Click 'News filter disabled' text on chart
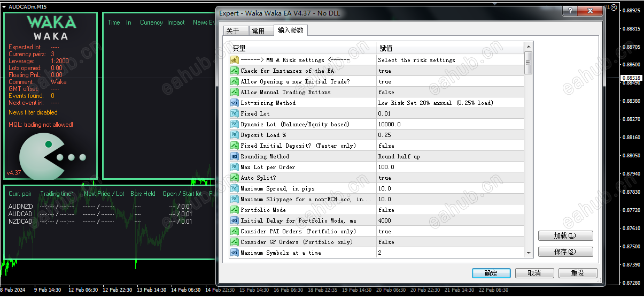The image size is (644, 297). [33, 112]
